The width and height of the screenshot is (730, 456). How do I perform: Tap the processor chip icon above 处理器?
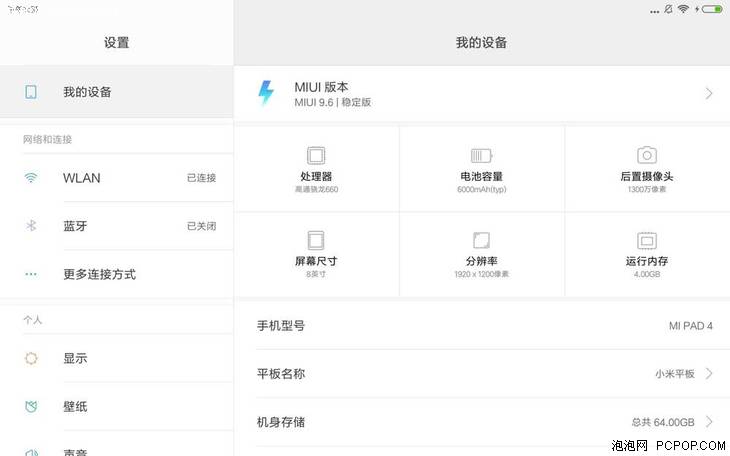pyautogui.click(x=316, y=155)
